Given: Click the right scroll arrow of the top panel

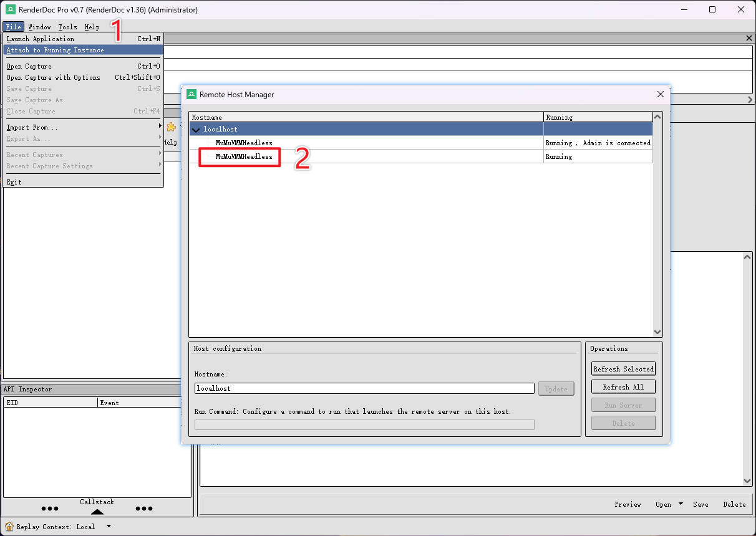Looking at the screenshot, I should pyautogui.click(x=750, y=100).
